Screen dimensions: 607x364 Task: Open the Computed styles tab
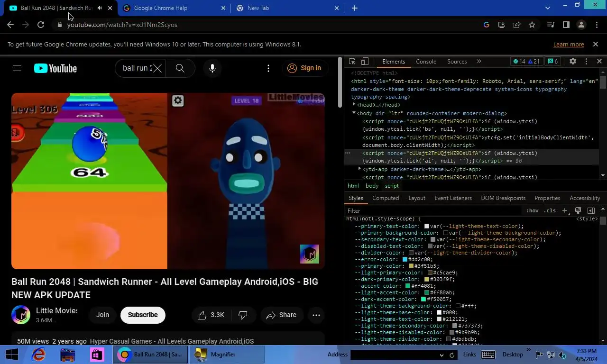[x=386, y=198]
